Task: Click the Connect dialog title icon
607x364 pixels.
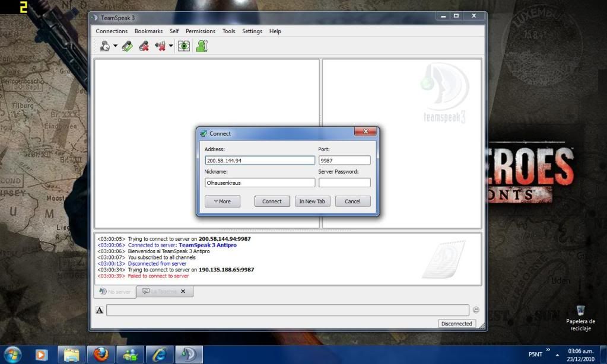Action: [x=204, y=133]
